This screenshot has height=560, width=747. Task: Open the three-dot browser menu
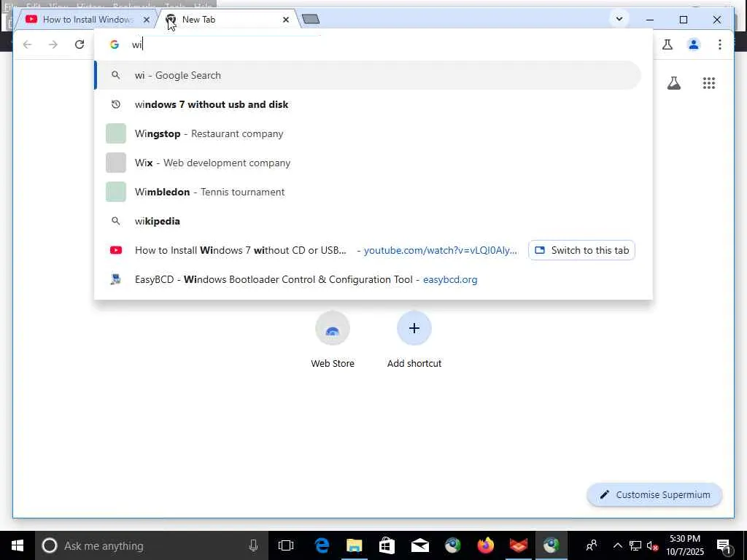tap(720, 44)
